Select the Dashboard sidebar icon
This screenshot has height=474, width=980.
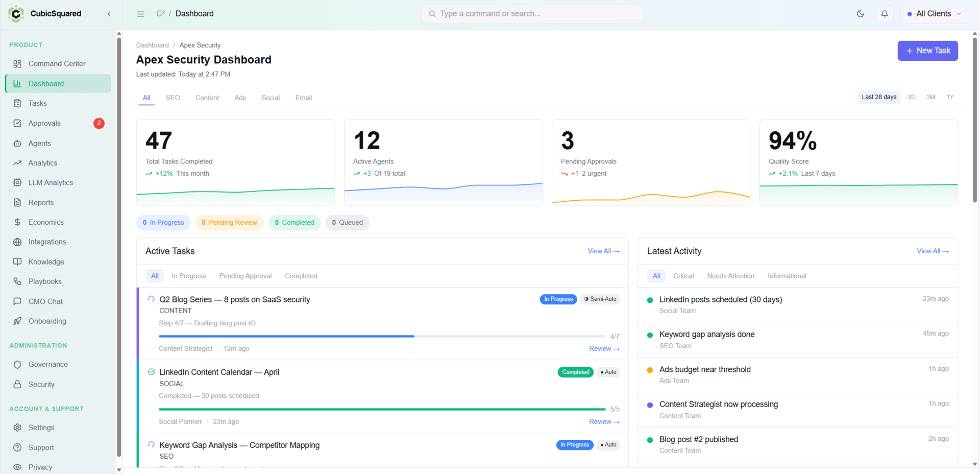[x=17, y=84]
